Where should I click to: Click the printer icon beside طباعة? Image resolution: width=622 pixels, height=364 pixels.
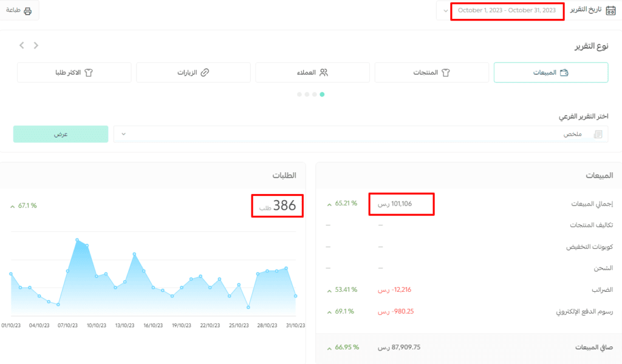(28, 11)
